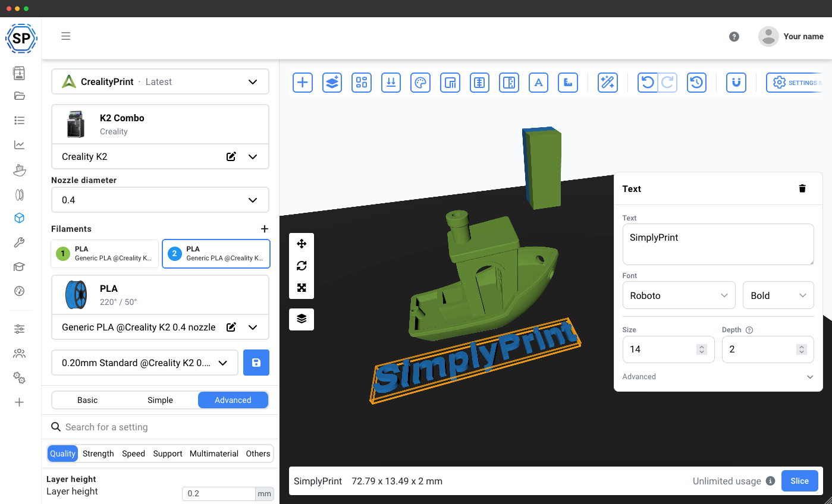Screen dimensions: 832x504
Task: Switch to Basic settings mode
Action: [x=87, y=400]
